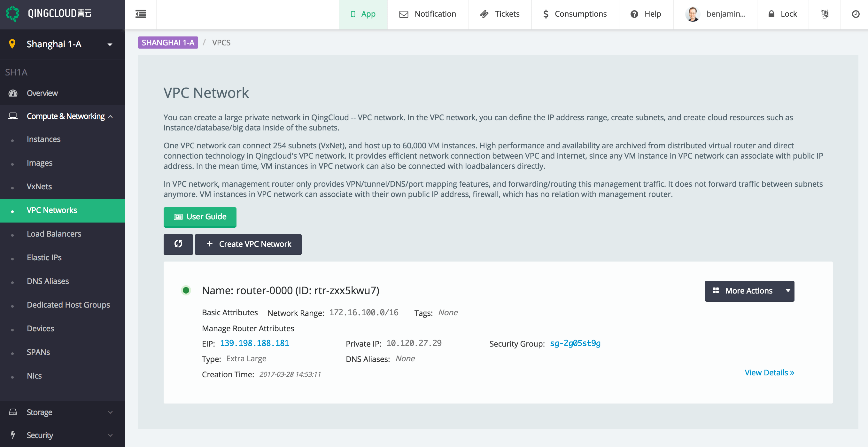Follow the View Details link for router-0000
Screen dimensions: 868x447
click(x=769, y=372)
